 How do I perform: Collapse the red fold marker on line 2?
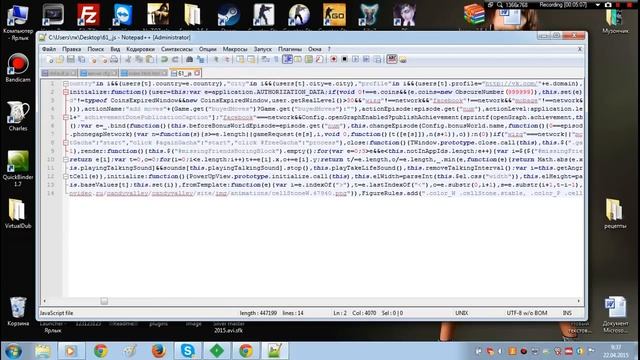click(65, 92)
